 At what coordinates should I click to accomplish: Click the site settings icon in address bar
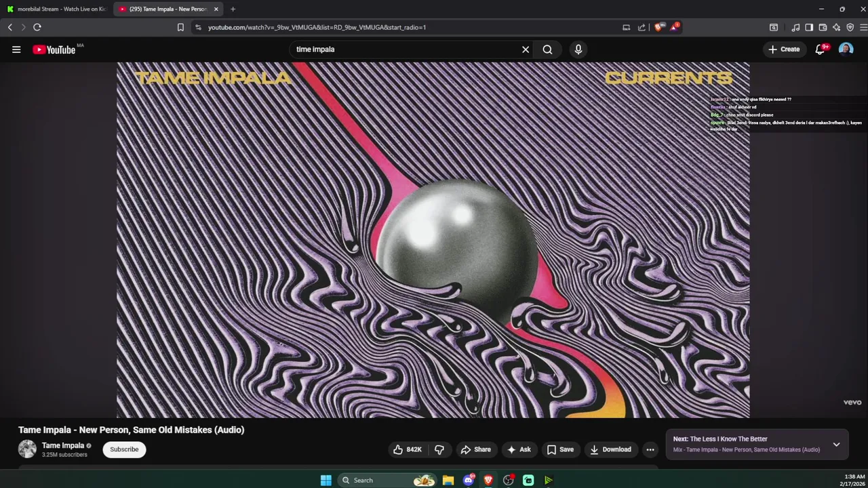tap(198, 27)
